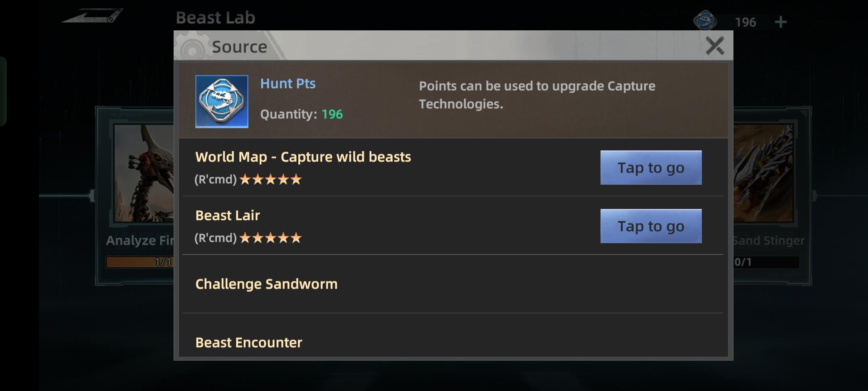The width and height of the screenshot is (868, 391).
Task: Click the large Hunt Pts item icon
Action: pos(222,101)
